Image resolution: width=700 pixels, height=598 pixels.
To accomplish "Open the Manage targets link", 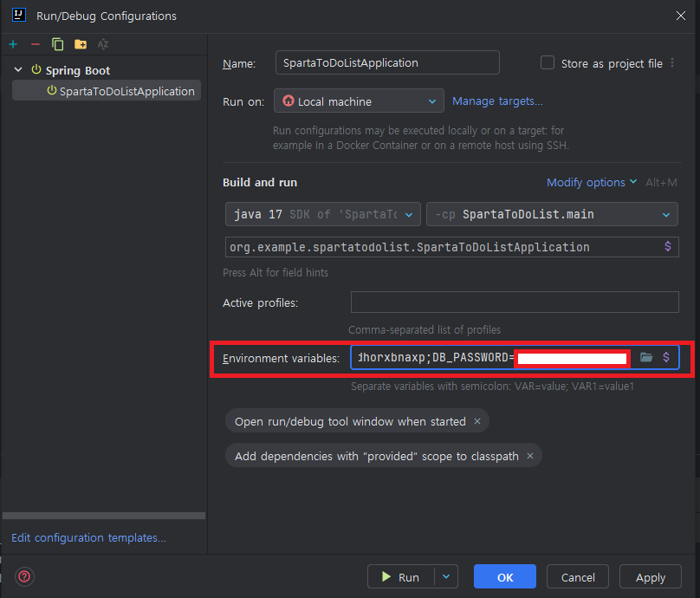I will (497, 101).
